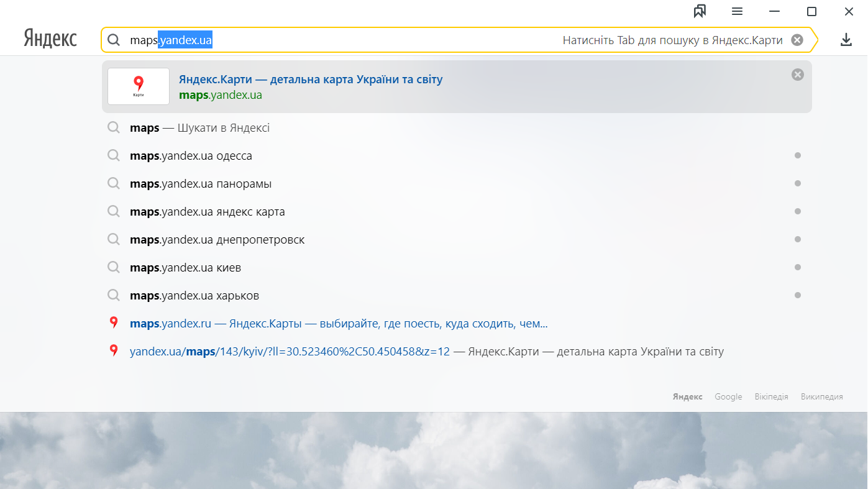The height and width of the screenshot is (489, 868).
Task: Click the dot at end of 'киев' row
Action: 798,267
